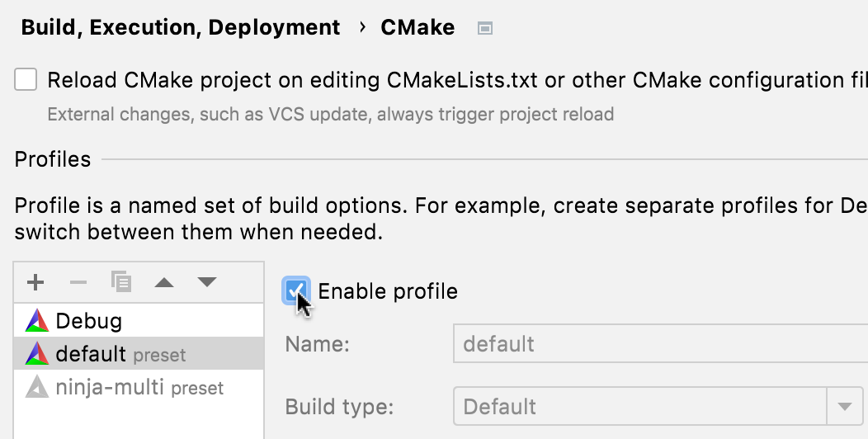Move profile up with the up arrow
The width and height of the screenshot is (868, 439).
(164, 283)
